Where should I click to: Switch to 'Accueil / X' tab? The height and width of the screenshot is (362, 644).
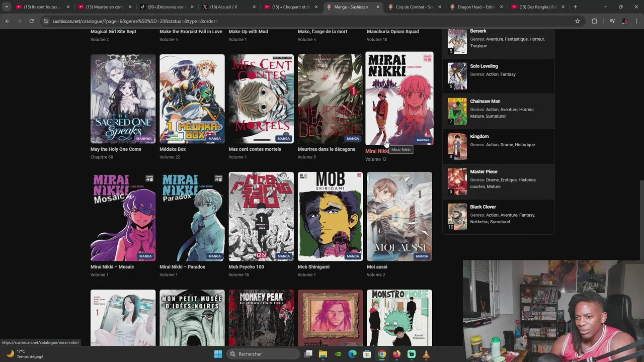tap(228, 7)
